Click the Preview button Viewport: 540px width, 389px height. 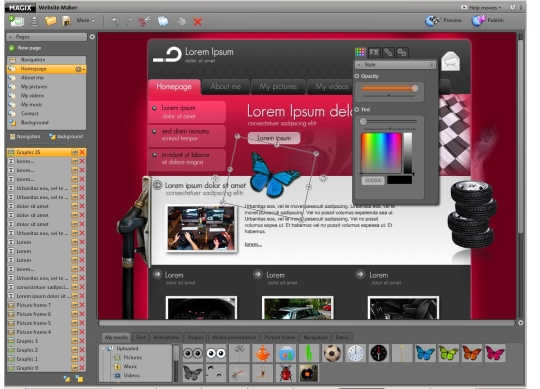443,21
